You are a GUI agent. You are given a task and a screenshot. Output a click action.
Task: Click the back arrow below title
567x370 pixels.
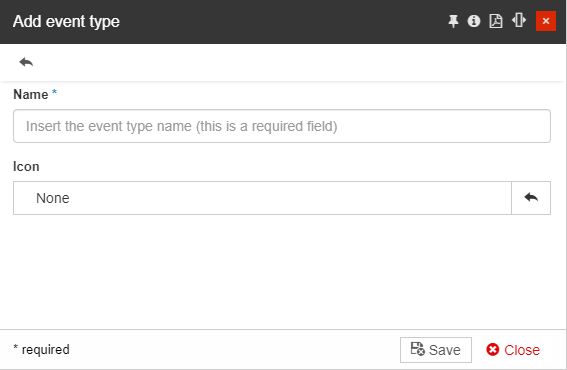pyautogui.click(x=26, y=62)
